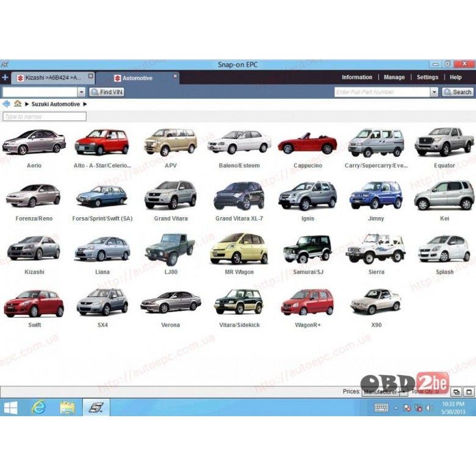
Task: Open the red WagonR+ model
Action: coord(307,301)
